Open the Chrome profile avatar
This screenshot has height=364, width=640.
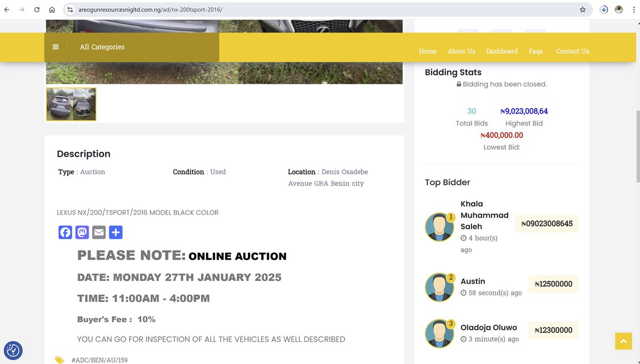click(x=619, y=10)
